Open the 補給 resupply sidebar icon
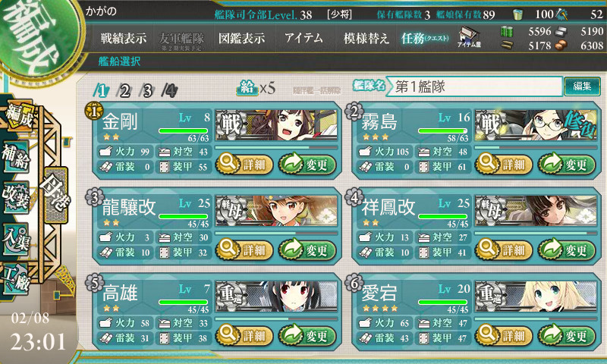This screenshot has height=364, width=607. (15, 156)
